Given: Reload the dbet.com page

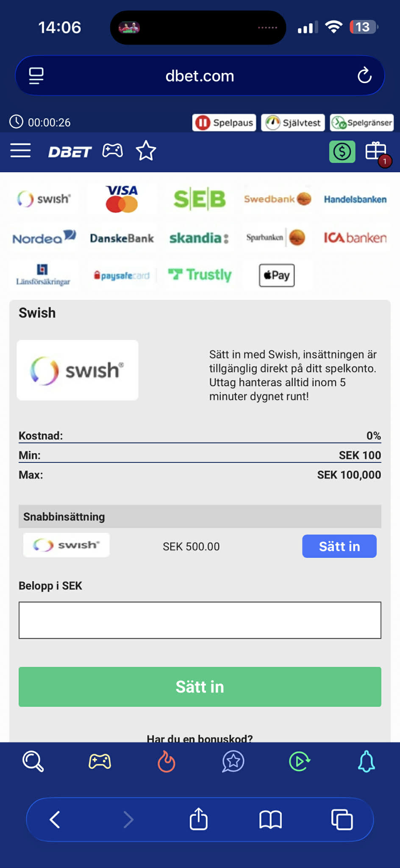Looking at the screenshot, I should pos(364,76).
